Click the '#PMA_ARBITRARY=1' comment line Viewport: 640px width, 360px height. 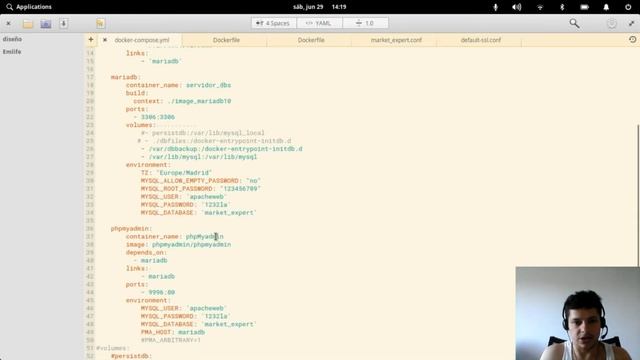coord(171,340)
